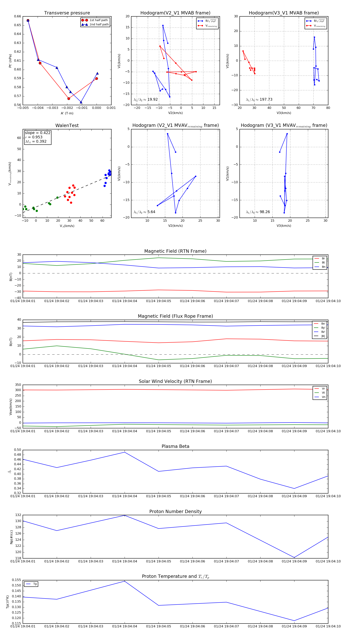Click the 'Hodogram (V2_V1 MVAV remaining frame)' title
Screen dimensions: 351x644
175,125
